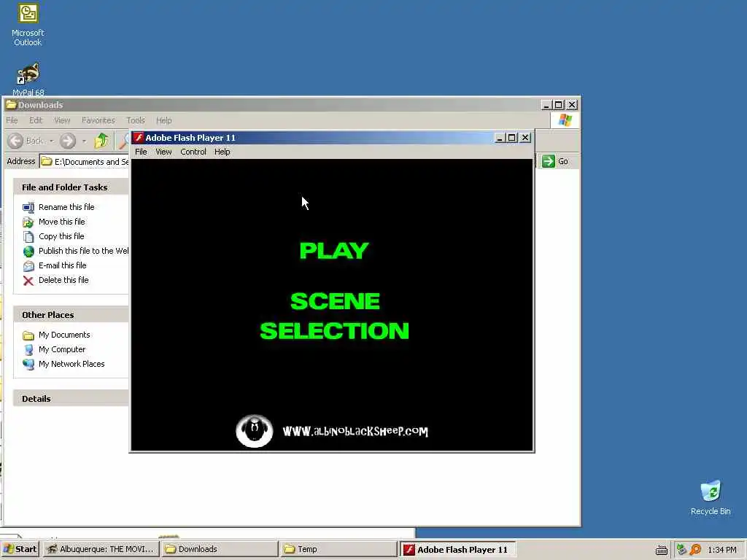Image resolution: width=747 pixels, height=560 pixels.
Task: Go to My Computer in Other Places
Action: click(62, 349)
